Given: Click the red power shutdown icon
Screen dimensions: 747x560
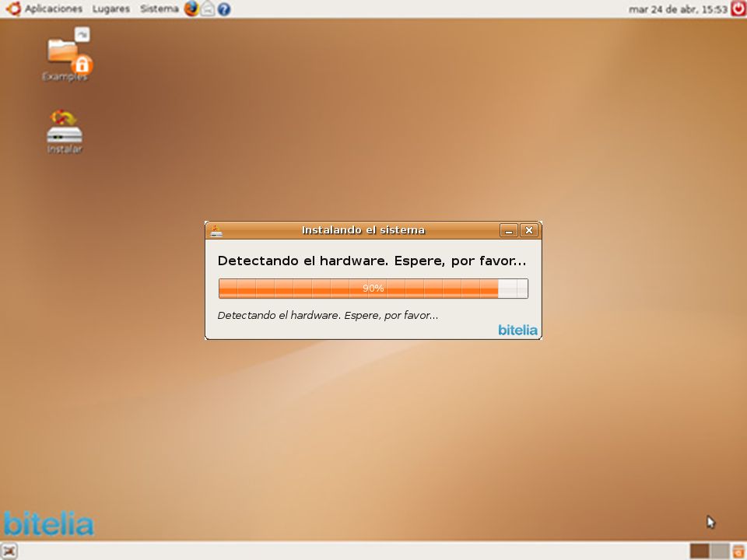Looking at the screenshot, I should pos(738,9).
